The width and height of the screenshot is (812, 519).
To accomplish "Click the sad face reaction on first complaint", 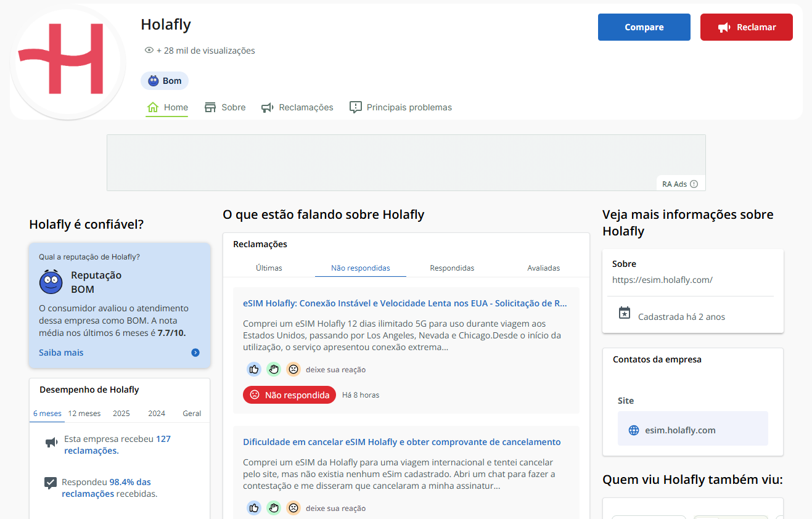I will click(293, 369).
